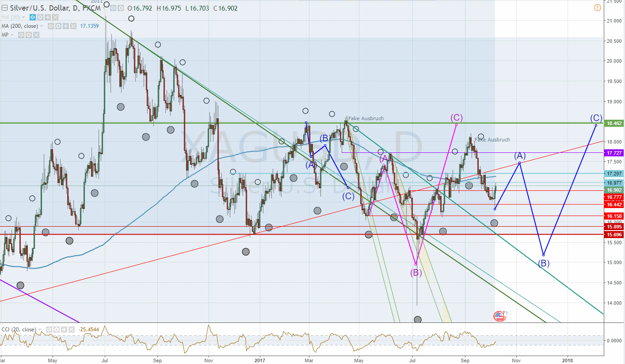This screenshot has width=625, height=364.
Task: Click the blue (B) label near December
Action: 544,263
